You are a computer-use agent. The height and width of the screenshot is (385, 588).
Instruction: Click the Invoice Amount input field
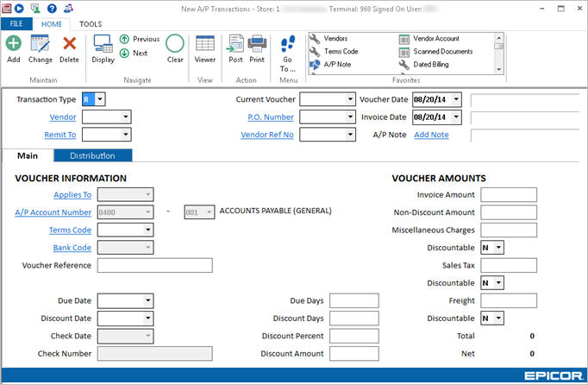[x=508, y=195]
